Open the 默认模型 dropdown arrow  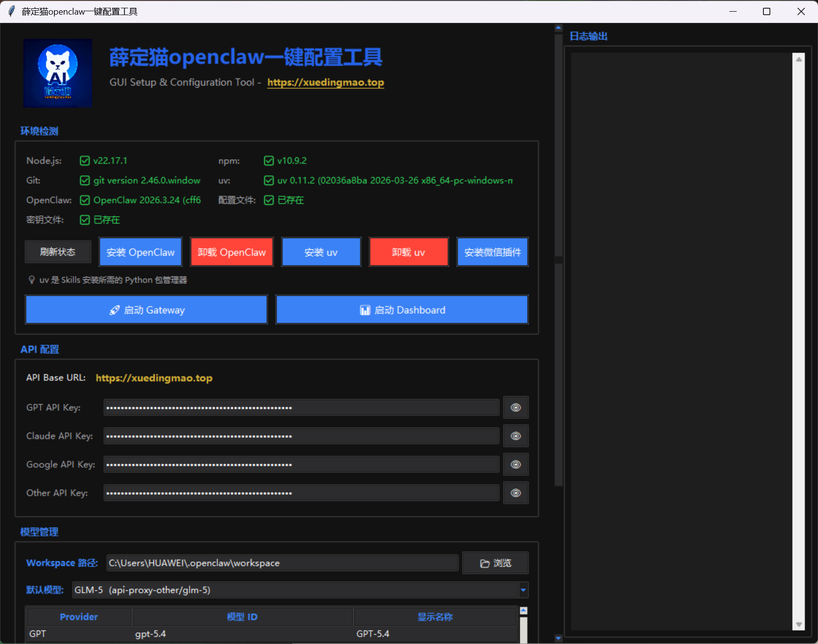[523, 590]
